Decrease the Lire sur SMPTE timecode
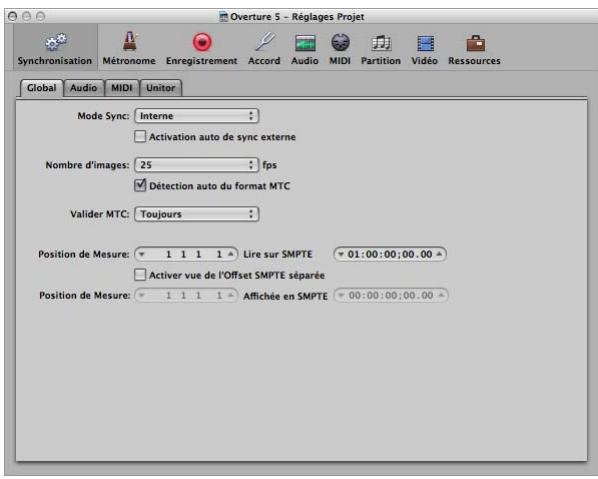The width and height of the screenshot is (598, 479). click(x=341, y=254)
